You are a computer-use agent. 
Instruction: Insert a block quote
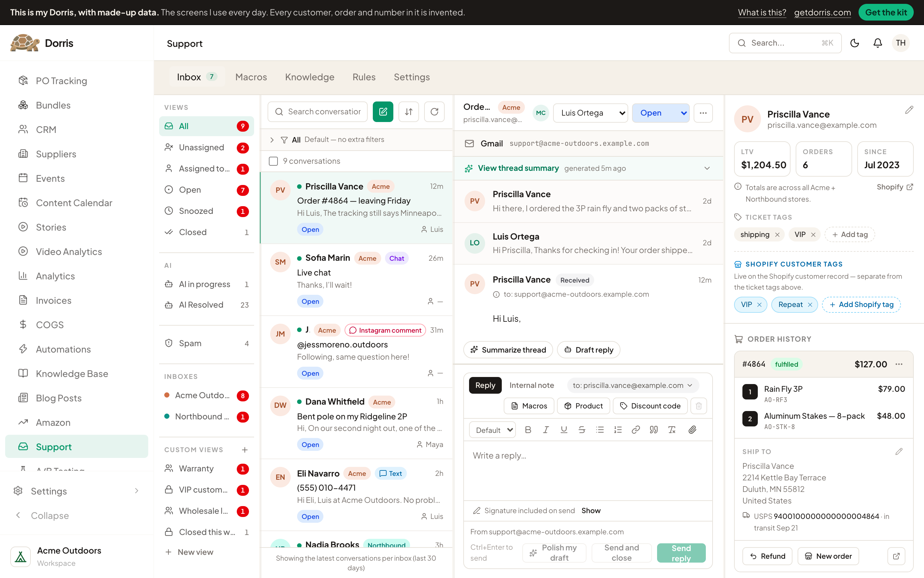654,430
